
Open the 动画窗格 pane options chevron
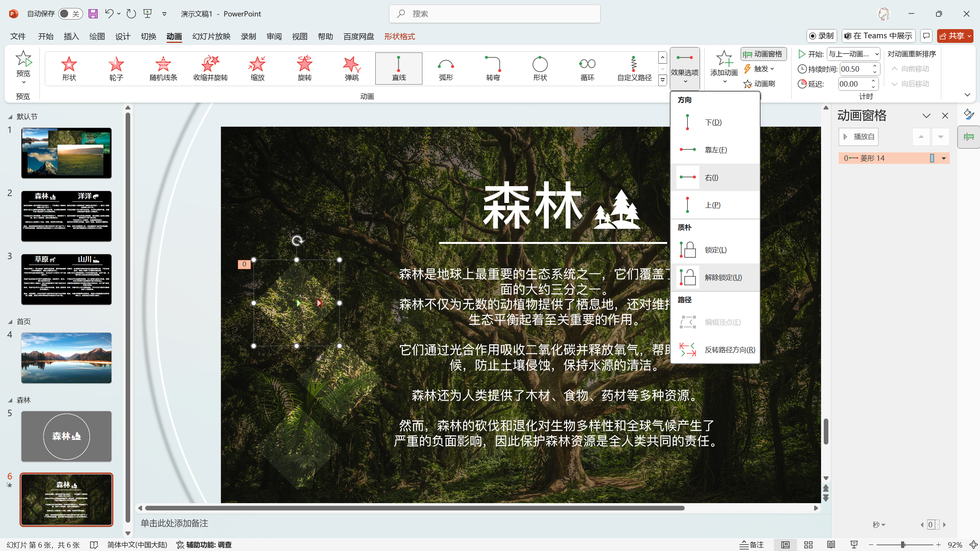(926, 116)
